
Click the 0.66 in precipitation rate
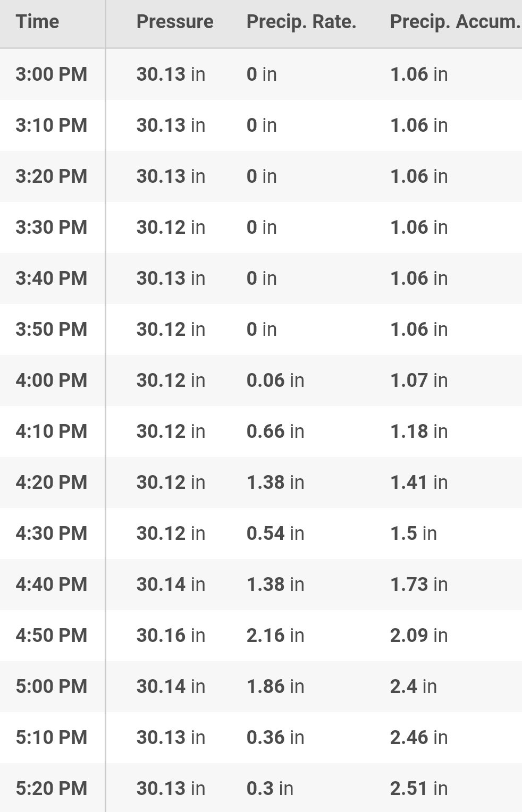click(x=275, y=431)
